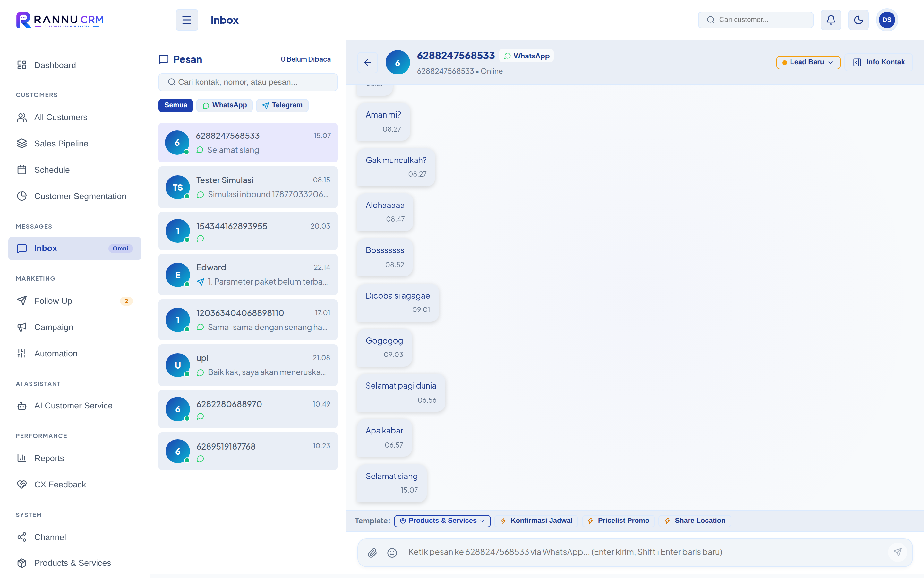924x578 pixels.
Task: Open the emoji picker
Action: pyautogui.click(x=392, y=552)
